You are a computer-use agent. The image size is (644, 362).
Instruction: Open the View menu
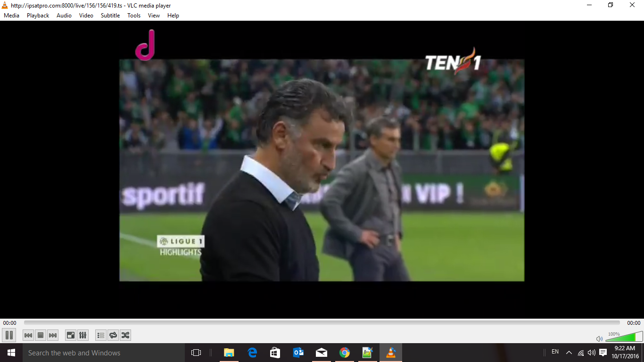(154, 16)
